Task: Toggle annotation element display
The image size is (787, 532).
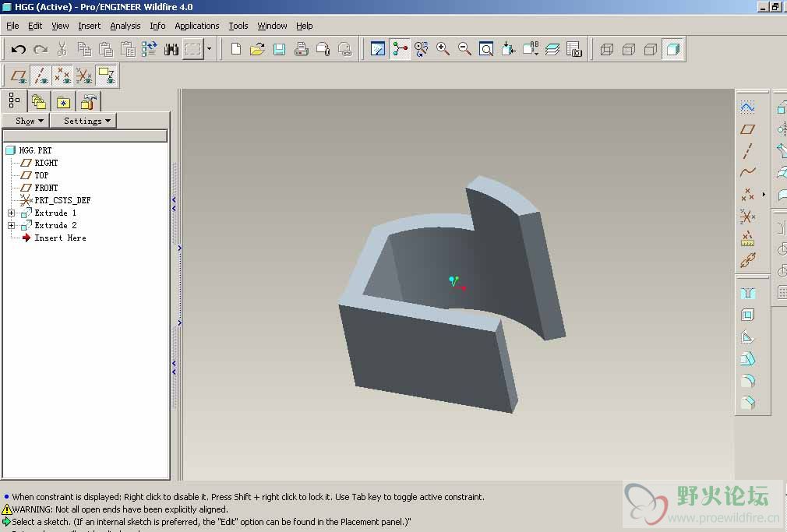Action: [x=107, y=76]
